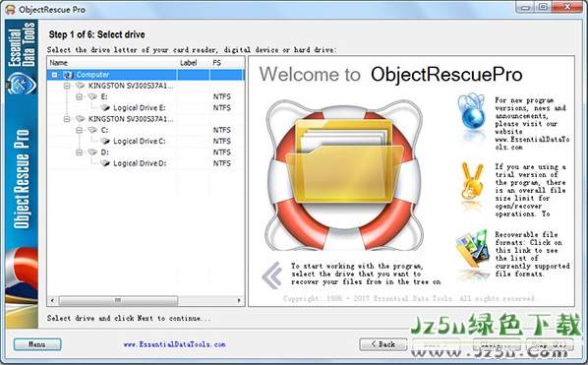The height and width of the screenshot is (365, 588).
Task: Click the Logical Drive C: icon
Action: tap(105, 142)
